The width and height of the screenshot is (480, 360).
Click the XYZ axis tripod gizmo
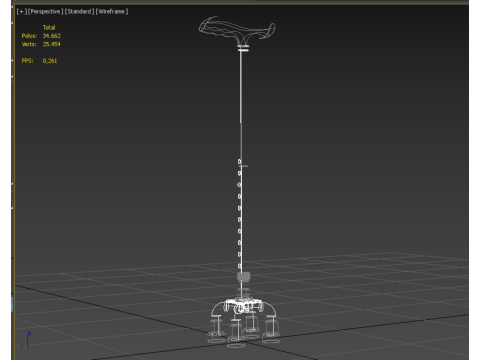pyautogui.click(x=24, y=341)
